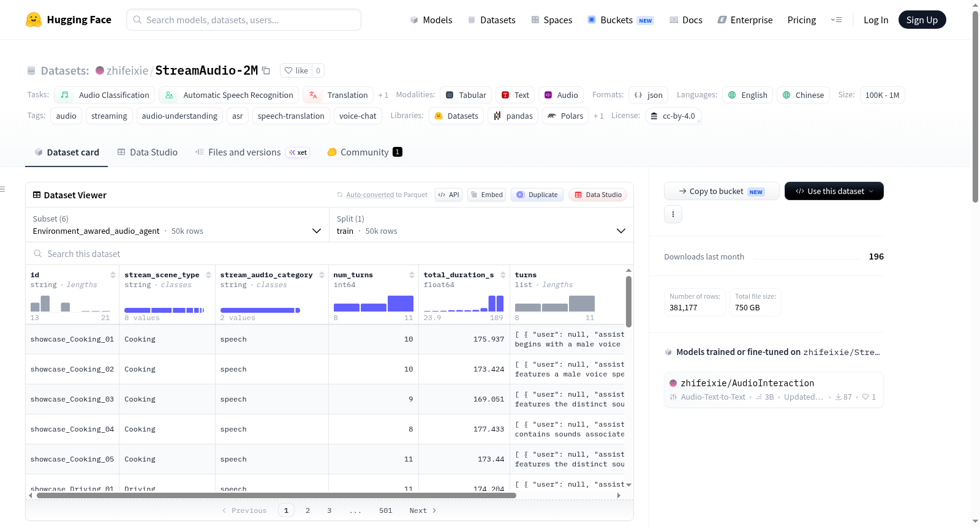The height and width of the screenshot is (527, 980).
Task: Open Data Studio from the viewer header
Action: point(598,195)
